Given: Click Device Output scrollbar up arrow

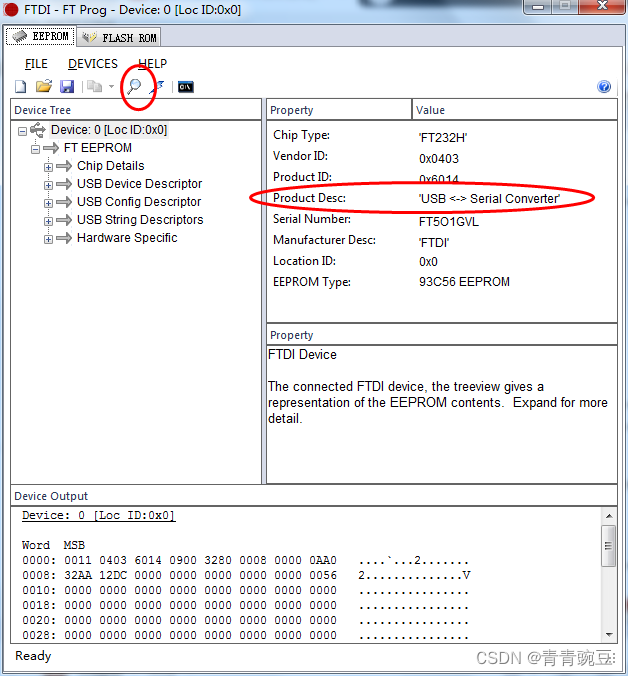Looking at the screenshot, I should [609, 516].
